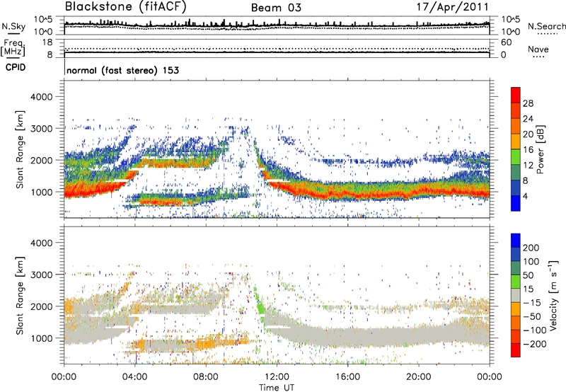This screenshot has width=566, height=392.
Task: Click the "3000" tick on power panel axis
Action: click(41, 129)
